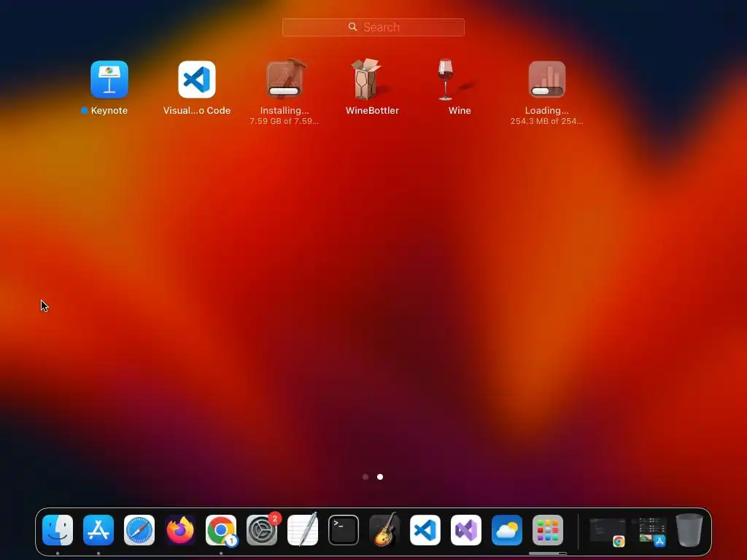Open minimized Chrome window in Dock

point(608,531)
